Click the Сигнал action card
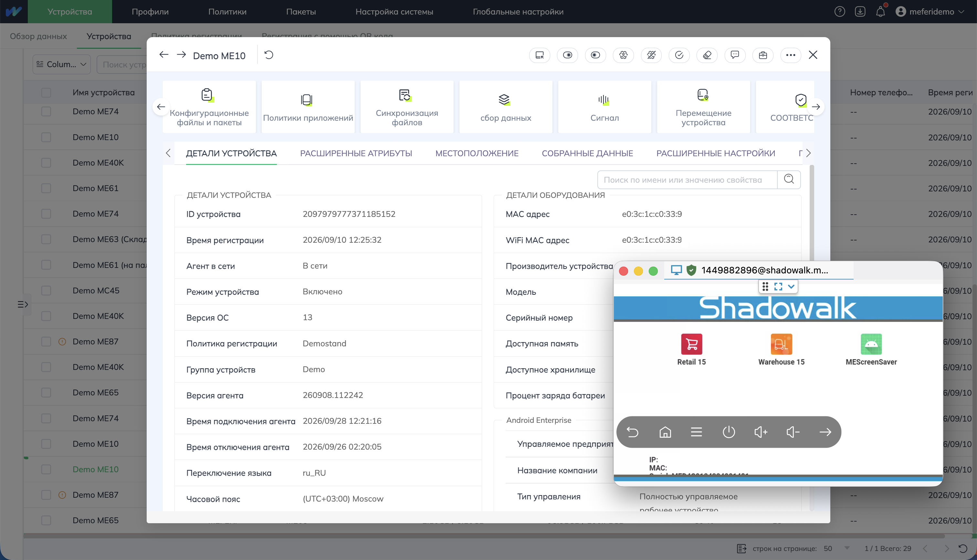This screenshot has height=560, width=977. pyautogui.click(x=604, y=107)
